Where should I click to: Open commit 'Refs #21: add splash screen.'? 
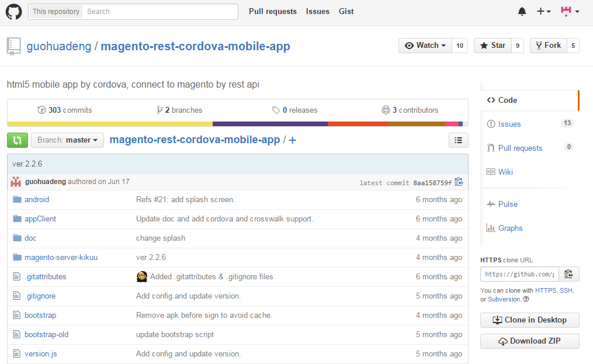coord(185,199)
